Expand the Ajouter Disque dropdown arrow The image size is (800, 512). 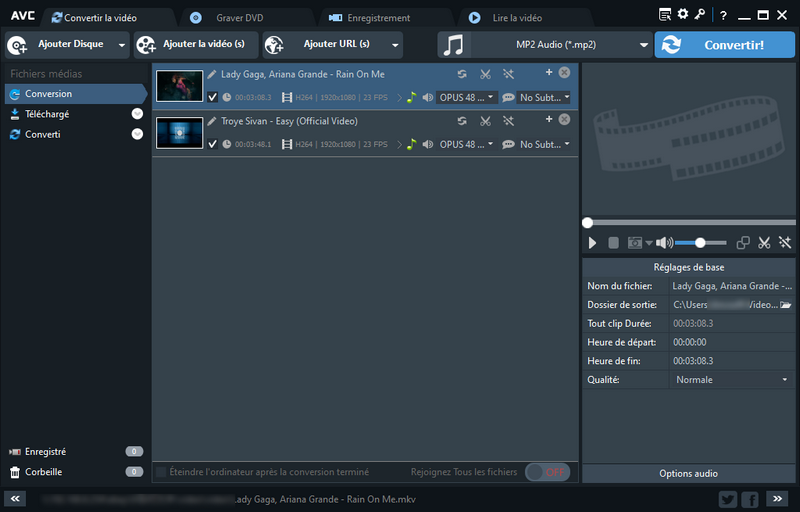121,45
